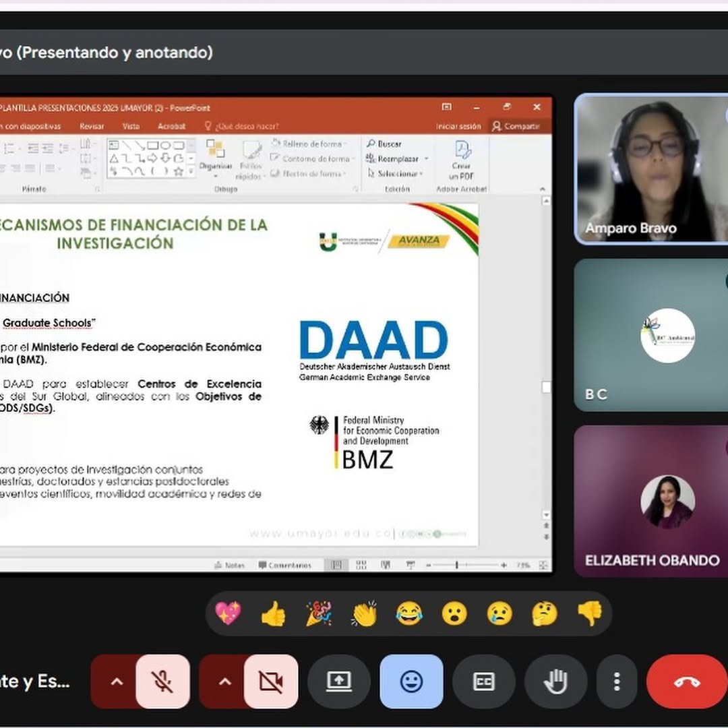The width and height of the screenshot is (728, 728).
Task: Switch to slide sorter view
Action: pyautogui.click(x=361, y=565)
